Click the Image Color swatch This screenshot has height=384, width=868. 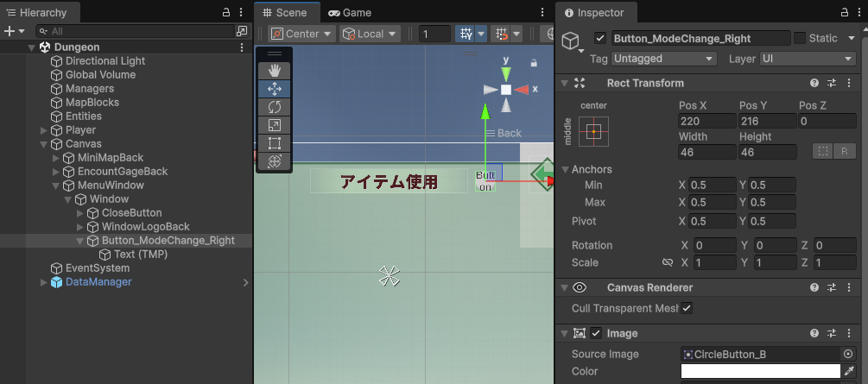coord(760,371)
